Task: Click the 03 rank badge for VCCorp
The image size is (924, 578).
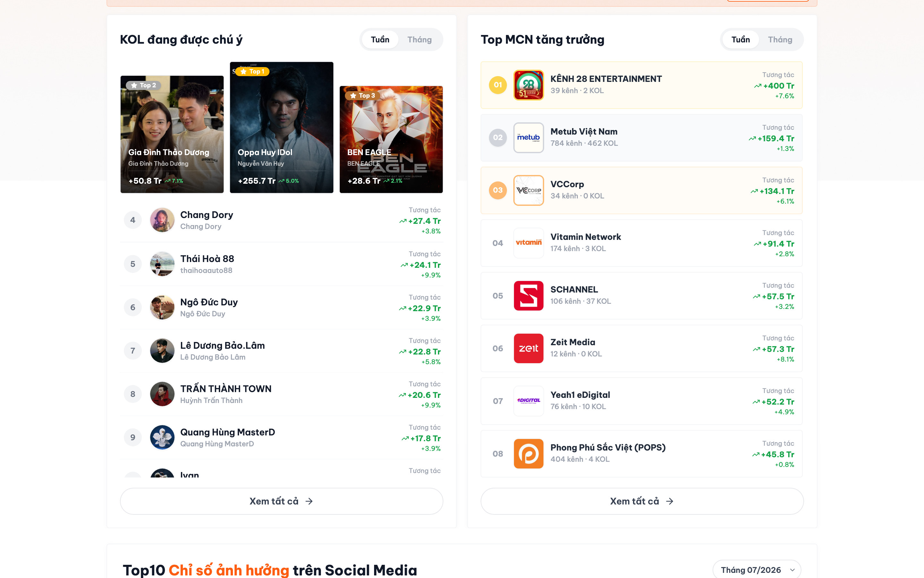Action: tap(498, 190)
